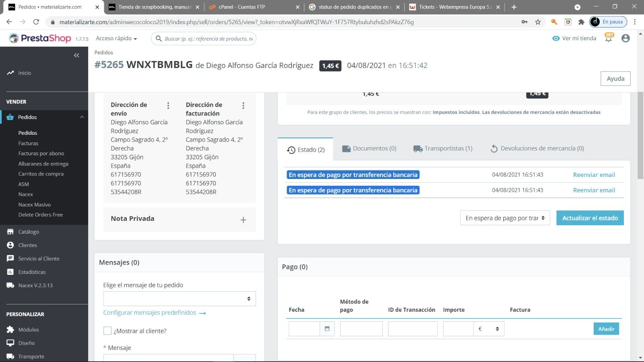644x362 pixels.
Task: Click Catálogo store icon in sidebar
Action: point(10,232)
